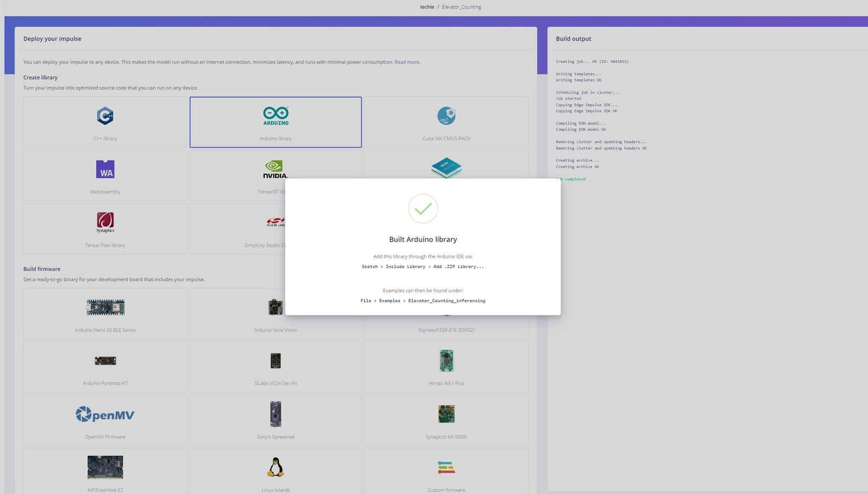
Task: Open the Elevator_Counting project breadcrumb
Action: (462, 7)
